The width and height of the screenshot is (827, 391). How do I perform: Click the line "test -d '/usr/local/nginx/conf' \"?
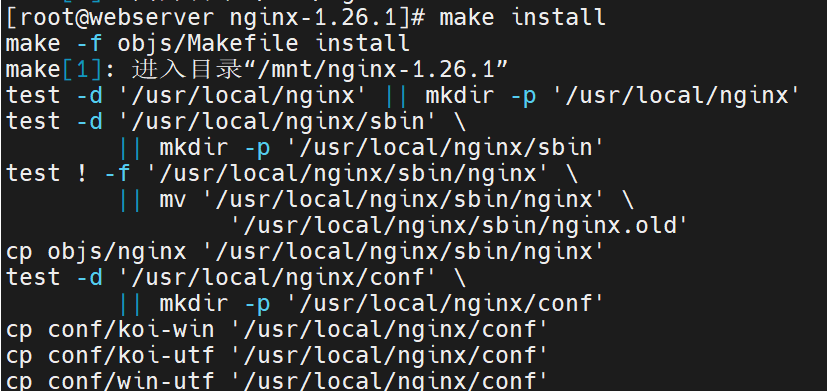click(236, 278)
